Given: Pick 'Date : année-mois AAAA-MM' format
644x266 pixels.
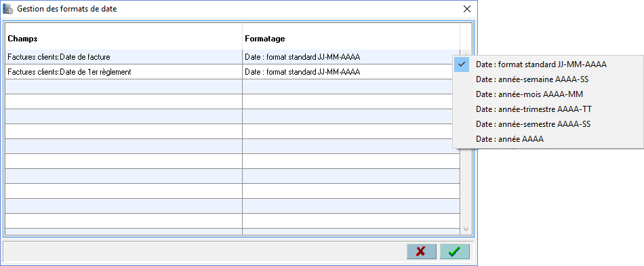Looking at the screenshot, I should [548, 94].
